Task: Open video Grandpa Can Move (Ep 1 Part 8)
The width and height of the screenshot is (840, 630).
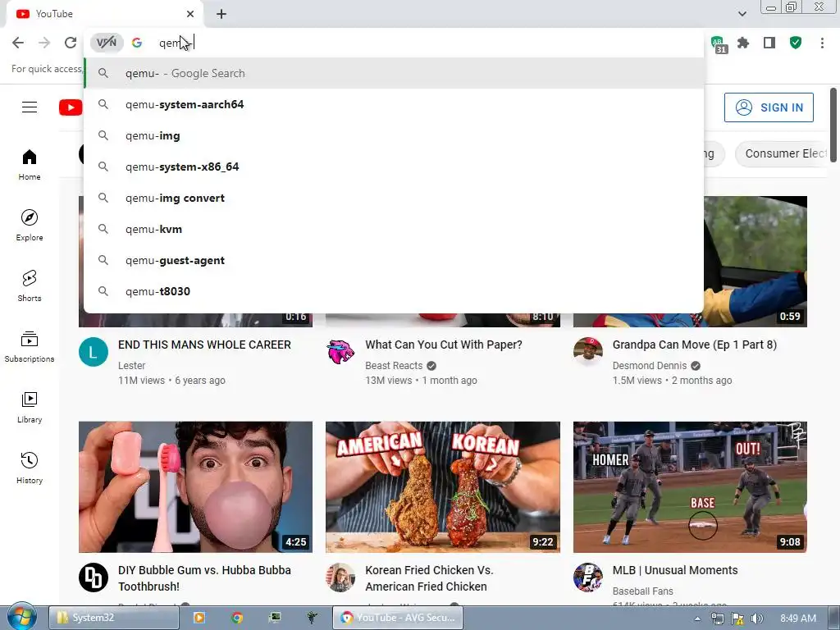Action: pos(694,345)
